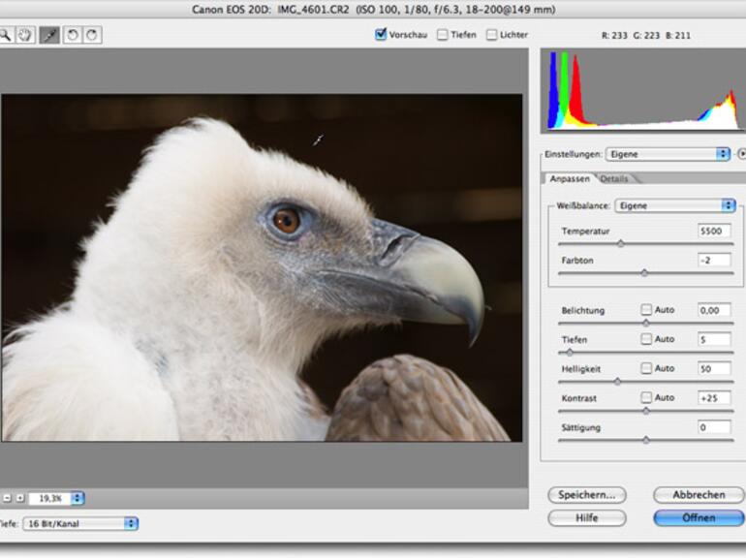Rotate image clockwise
The width and height of the screenshot is (746, 560).
click(x=91, y=35)
